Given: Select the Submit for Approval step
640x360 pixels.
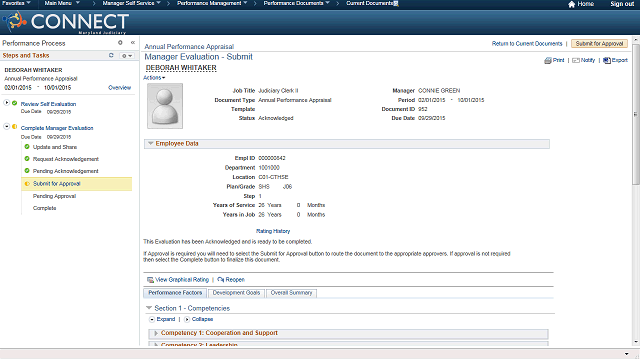Looking at the screenshot, I should pos(77,184).
